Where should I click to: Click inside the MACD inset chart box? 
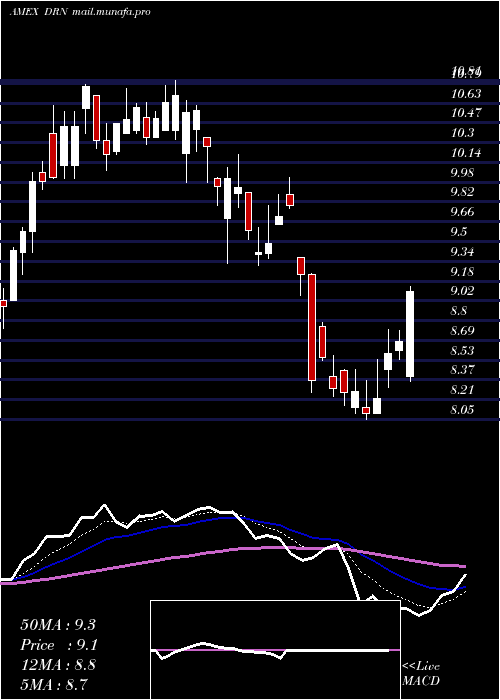[275, 650]
